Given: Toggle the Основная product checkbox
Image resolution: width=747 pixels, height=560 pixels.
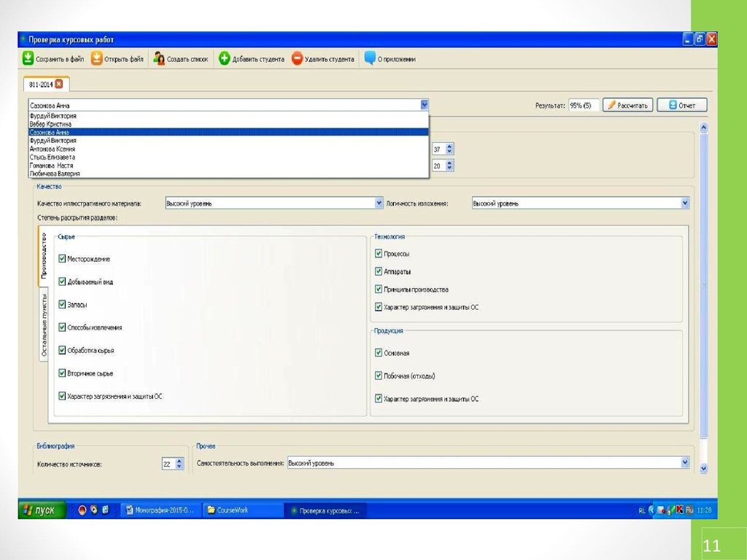Looking at the screenshot, I should point(379,353).
